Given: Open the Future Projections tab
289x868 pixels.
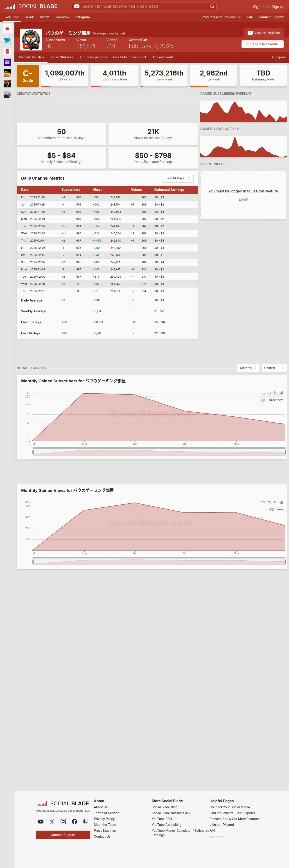Looking at the screenshot, I should click(x=93, y=57).
